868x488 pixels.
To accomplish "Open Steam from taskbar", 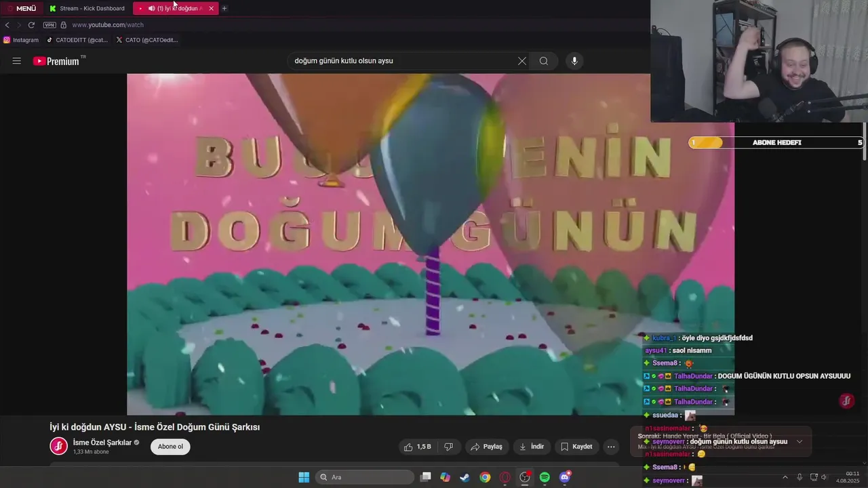I will [x=465, y=477].
